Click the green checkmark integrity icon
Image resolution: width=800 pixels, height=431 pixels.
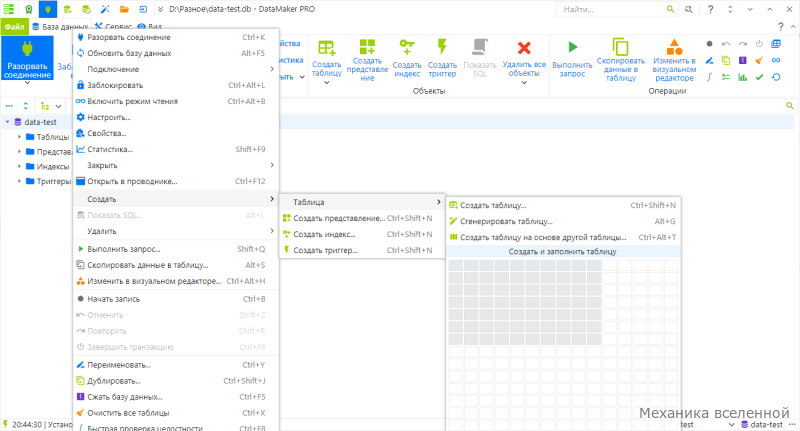pos(759,77)
